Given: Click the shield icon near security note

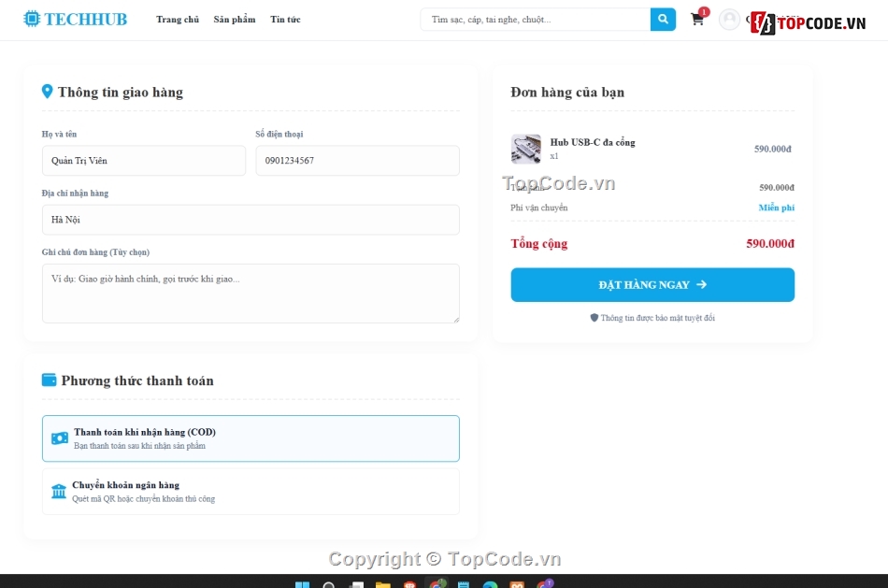Looking at the screenshot, I should [594, 317].
